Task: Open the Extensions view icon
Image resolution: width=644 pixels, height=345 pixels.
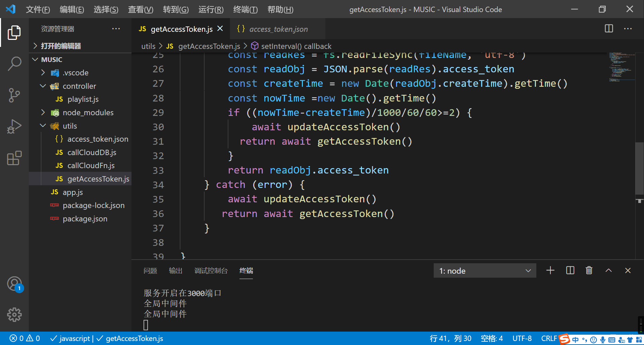Action: (14, 158)
